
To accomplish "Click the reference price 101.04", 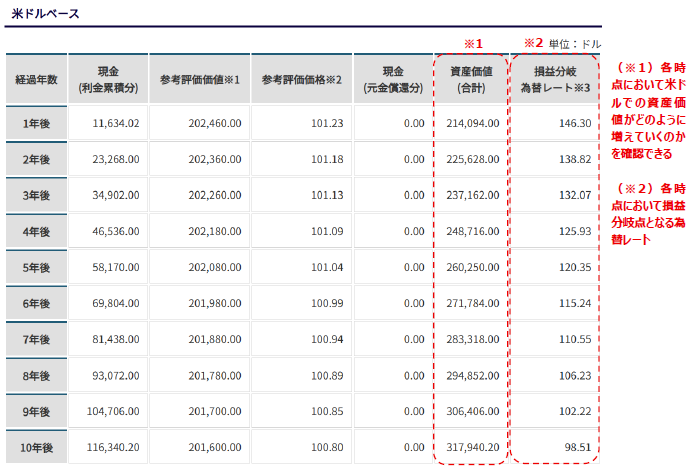I will coord(327,267).
